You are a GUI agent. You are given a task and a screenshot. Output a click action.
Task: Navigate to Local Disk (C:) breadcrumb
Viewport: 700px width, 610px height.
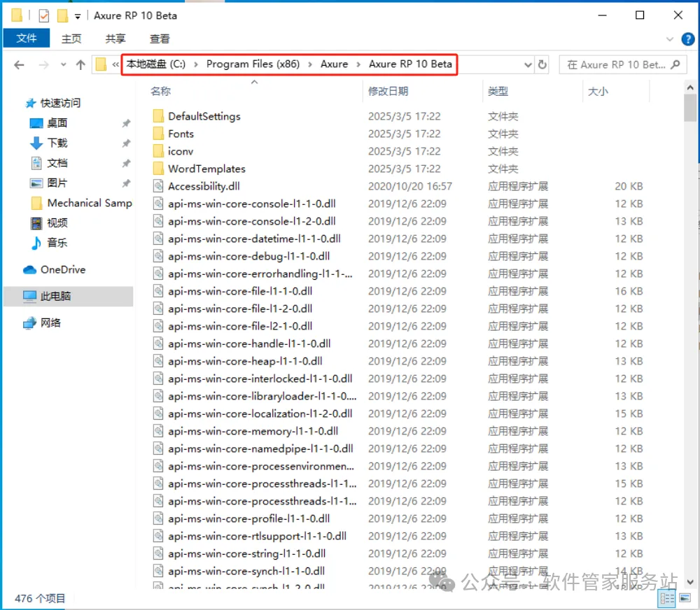[156, 64]
